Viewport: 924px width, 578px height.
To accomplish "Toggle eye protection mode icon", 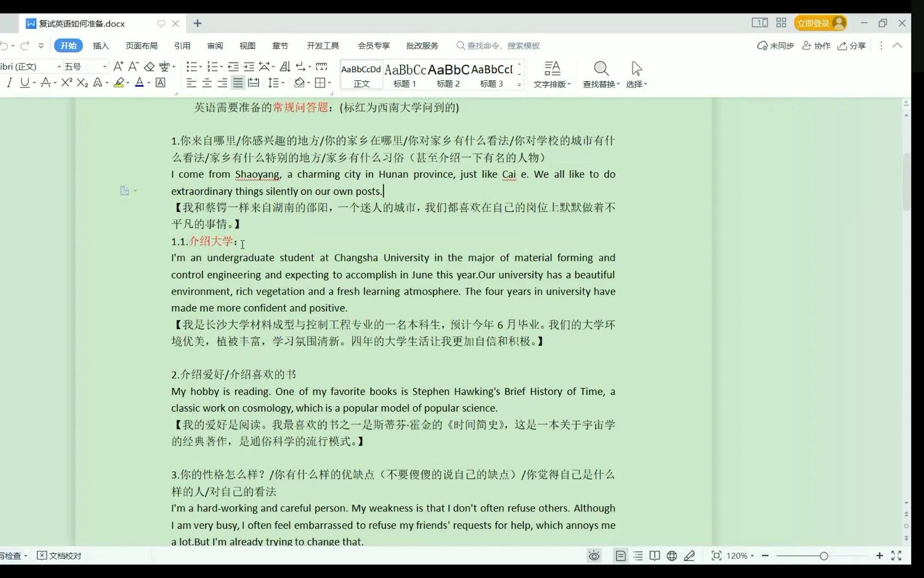I will pyautogui.click(x=594, y=556).
